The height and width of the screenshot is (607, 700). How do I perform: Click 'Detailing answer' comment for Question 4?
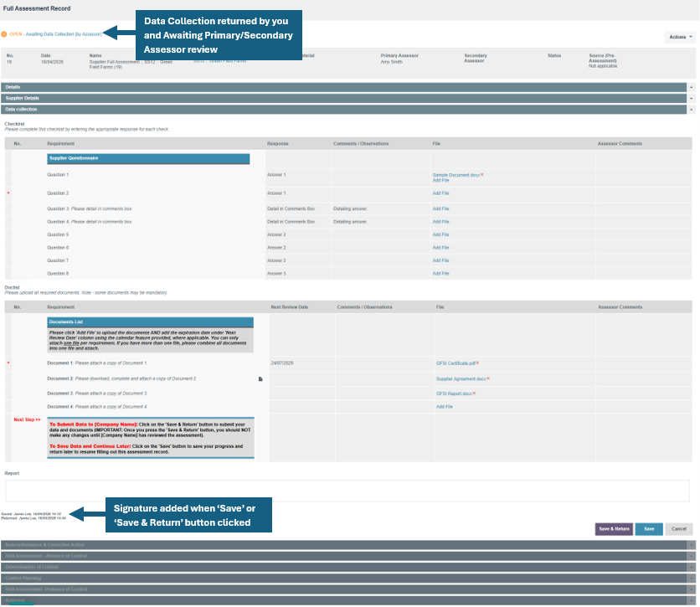click(350, 222)
